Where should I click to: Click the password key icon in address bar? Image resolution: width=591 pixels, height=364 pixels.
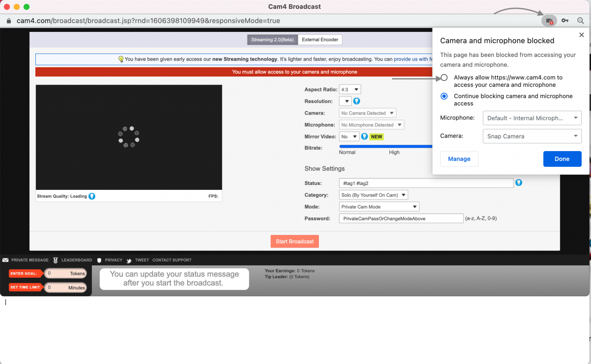(x=565, y=21)
